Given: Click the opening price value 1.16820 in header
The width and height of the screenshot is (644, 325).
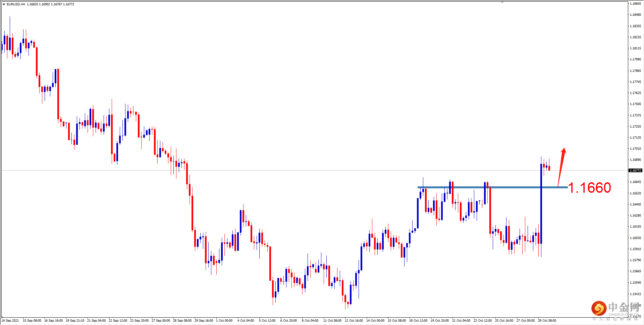Looking at the screenshot, I should 33,4.
